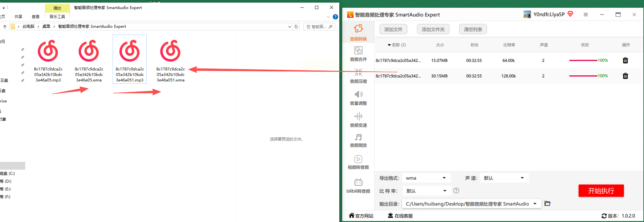
Task: Open the 音量调整 volume adjust tool
Action: (358, 98)
